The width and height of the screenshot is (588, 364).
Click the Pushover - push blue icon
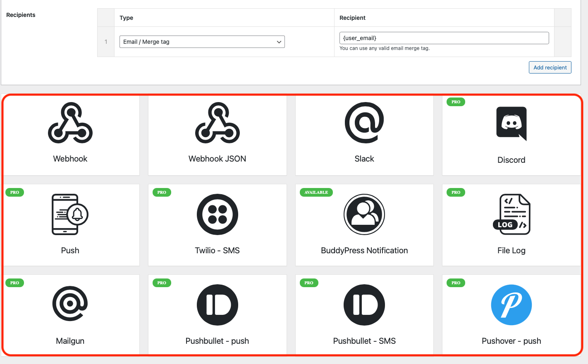click(512, 305)
